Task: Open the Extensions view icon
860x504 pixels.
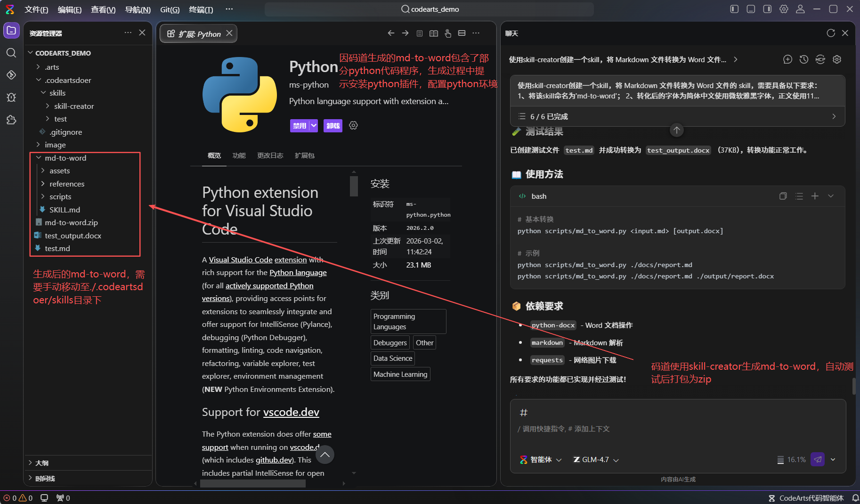Action: click(x=11, y=120)
